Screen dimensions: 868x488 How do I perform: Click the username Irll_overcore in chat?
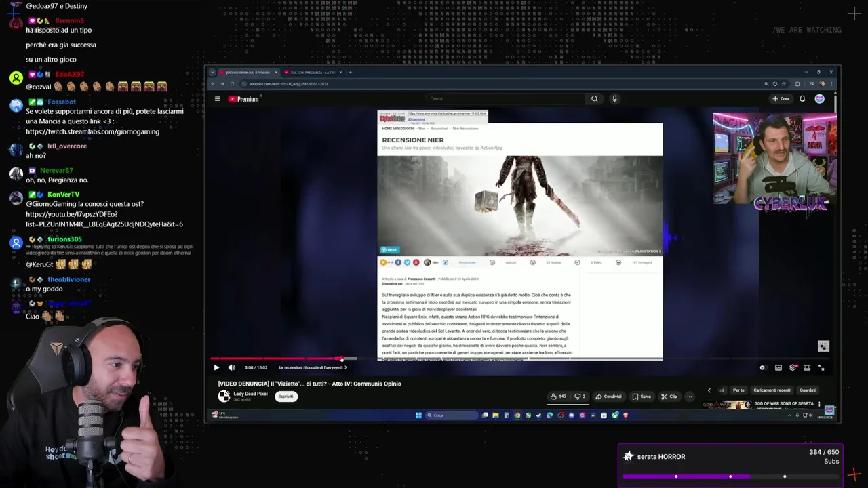(x=67, y=146)
